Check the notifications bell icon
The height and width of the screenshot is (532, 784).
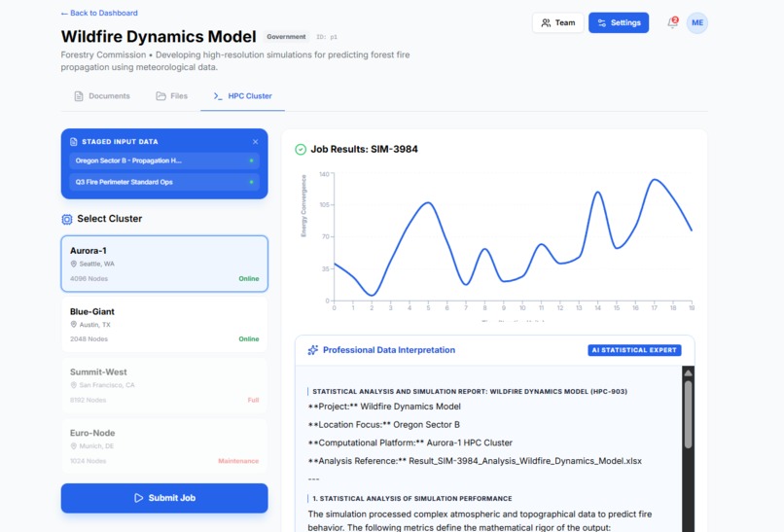click(673, 22)
